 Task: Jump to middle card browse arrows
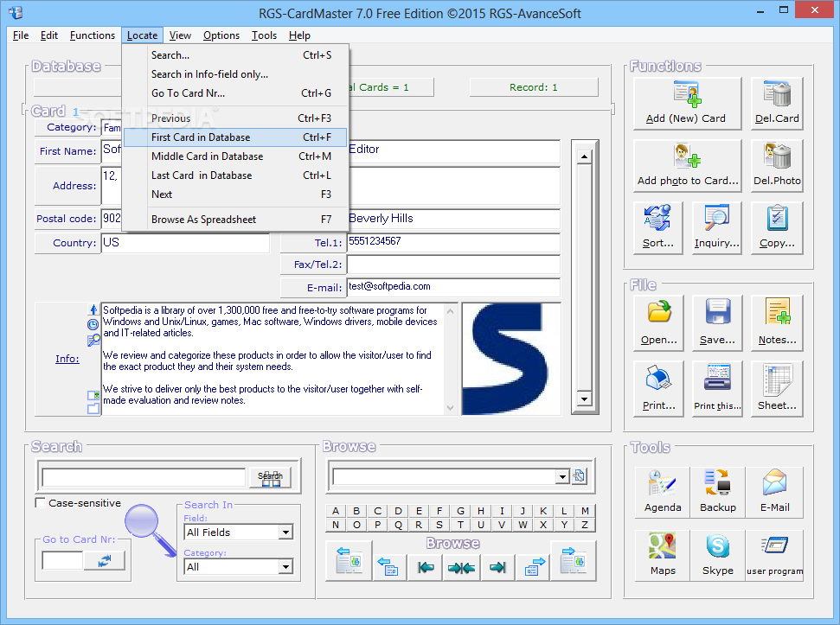coord(461,568)
